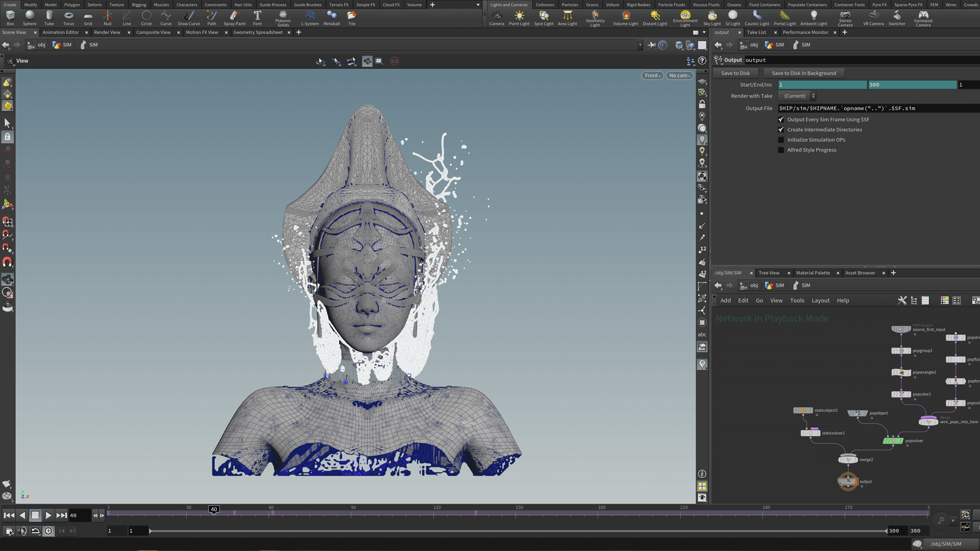Viewport: 980px width, 551px height.
Task: Enable Output Every Sim Frame Using SSF
Action: (x=782, y=119)
